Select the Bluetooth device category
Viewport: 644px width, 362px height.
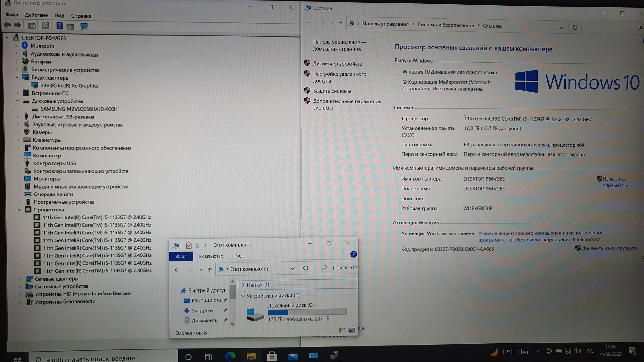pyautogui.click(x=42, y=46)
